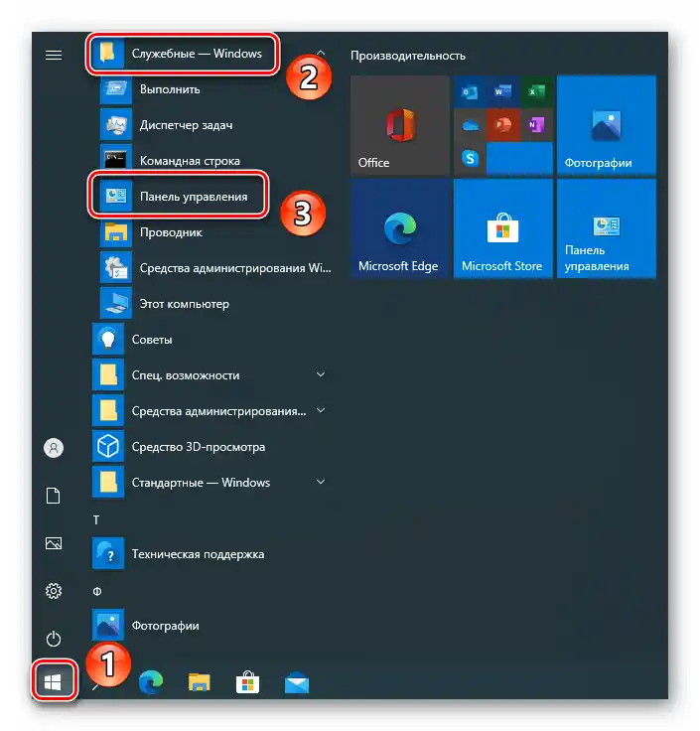Open the OneNote icon in tile group
The image size is (700, 731).
(x=536, y=125)
